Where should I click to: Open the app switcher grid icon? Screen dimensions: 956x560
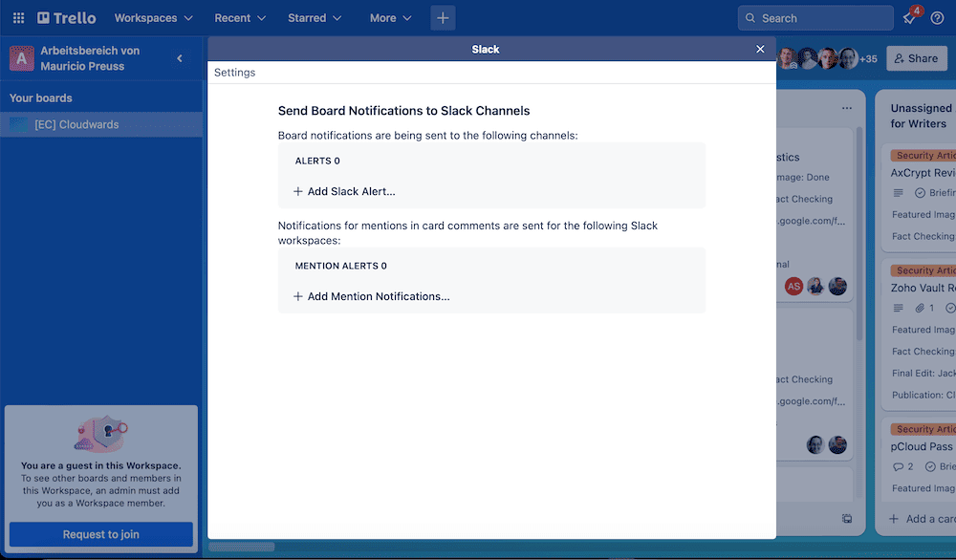pyautogui.click(x=18, y=18)
